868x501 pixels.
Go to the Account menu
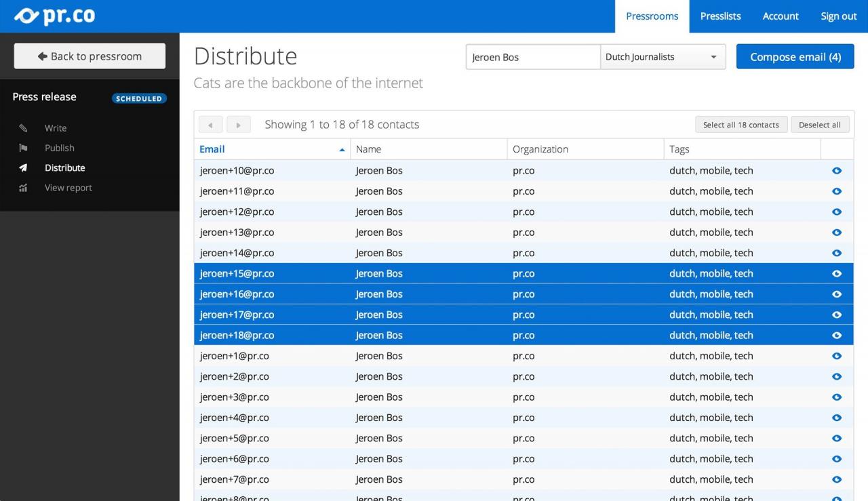[781, 16]
